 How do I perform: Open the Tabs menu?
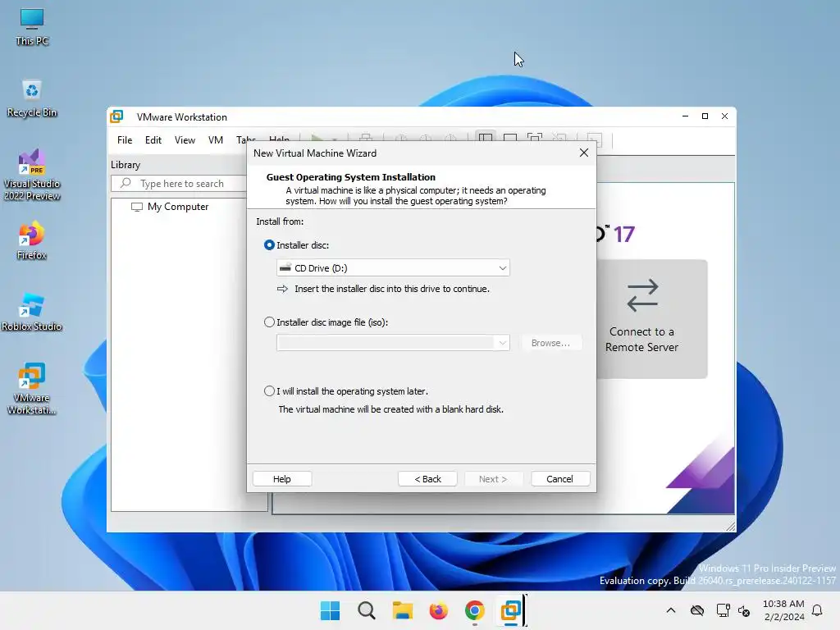pyautogui.click(x=245, y=139)
